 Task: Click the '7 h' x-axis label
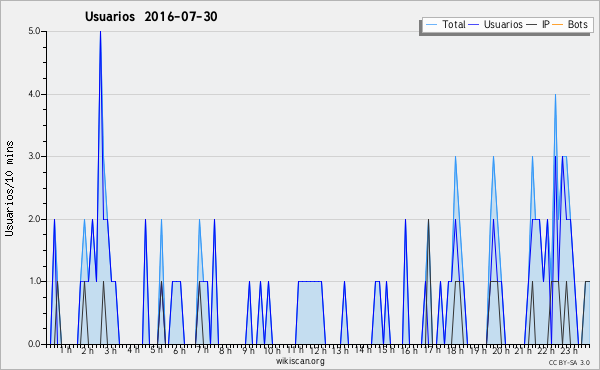coord(202,350)
